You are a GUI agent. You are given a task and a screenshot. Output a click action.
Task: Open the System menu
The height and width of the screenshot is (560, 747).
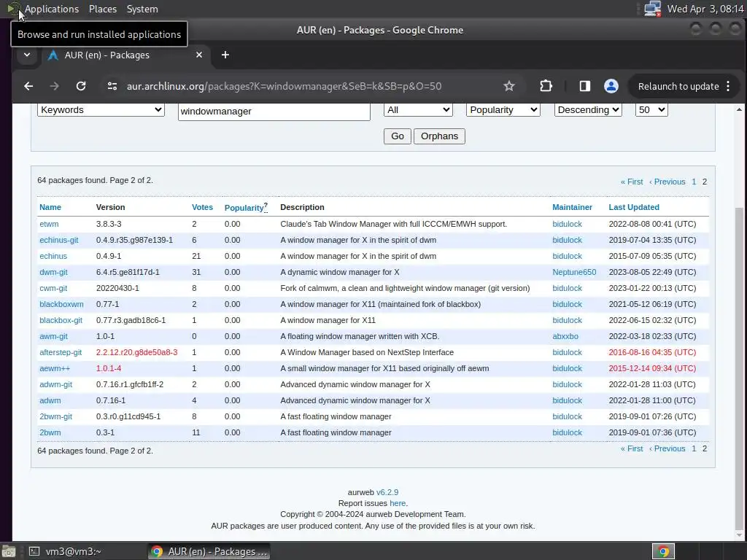coord(142,9)
